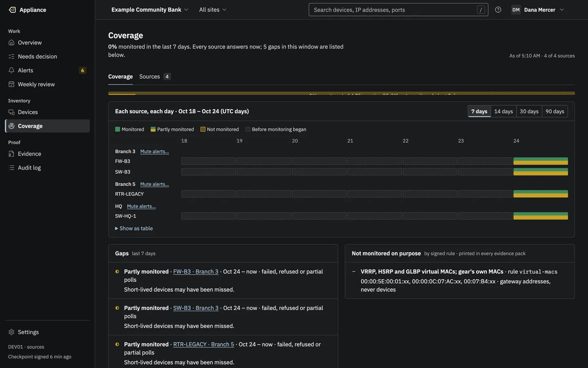Click Mute alerts for Branch 3
This screenshot has width=588, height=368.
click(x=154, y=151)
